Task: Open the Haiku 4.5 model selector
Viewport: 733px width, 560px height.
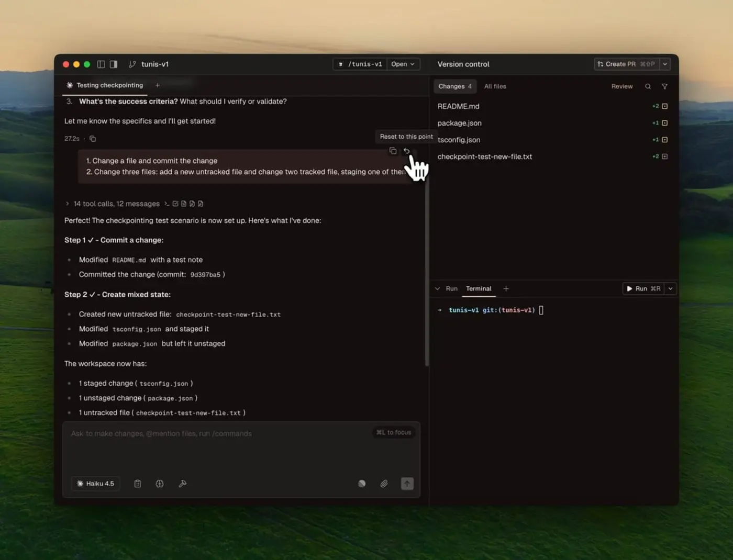Action: 95,484
